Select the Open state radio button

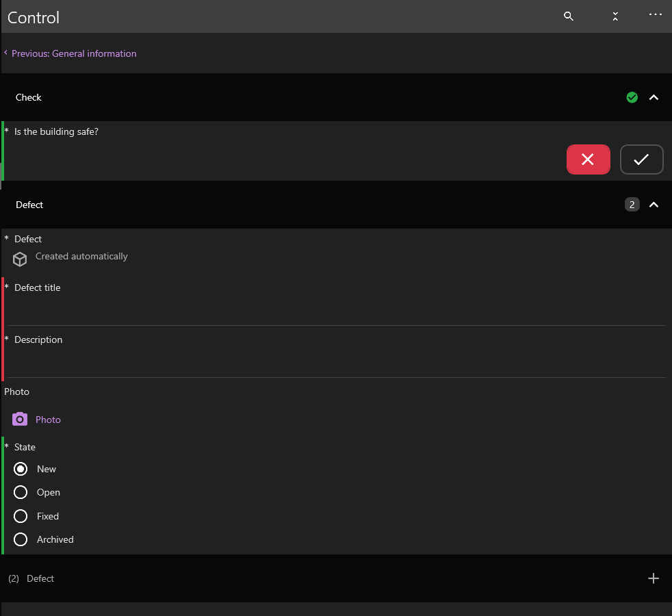(21, 492)
